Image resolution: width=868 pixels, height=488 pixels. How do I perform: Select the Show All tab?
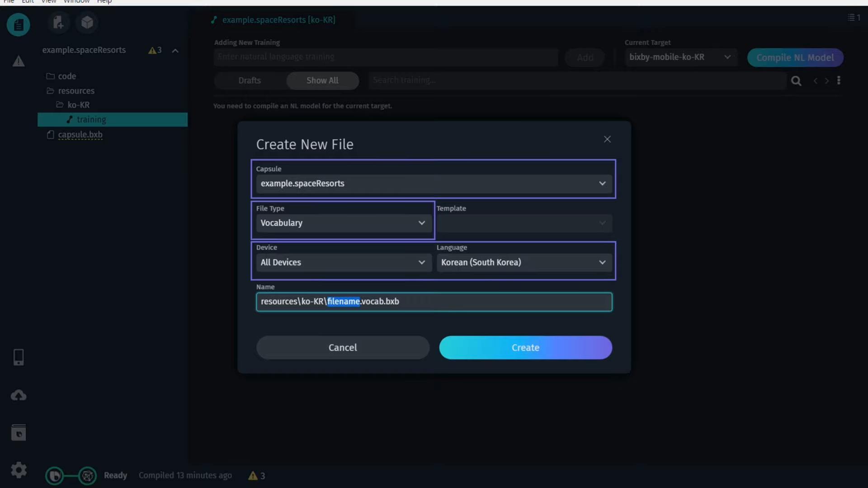(x=322, y=80)
